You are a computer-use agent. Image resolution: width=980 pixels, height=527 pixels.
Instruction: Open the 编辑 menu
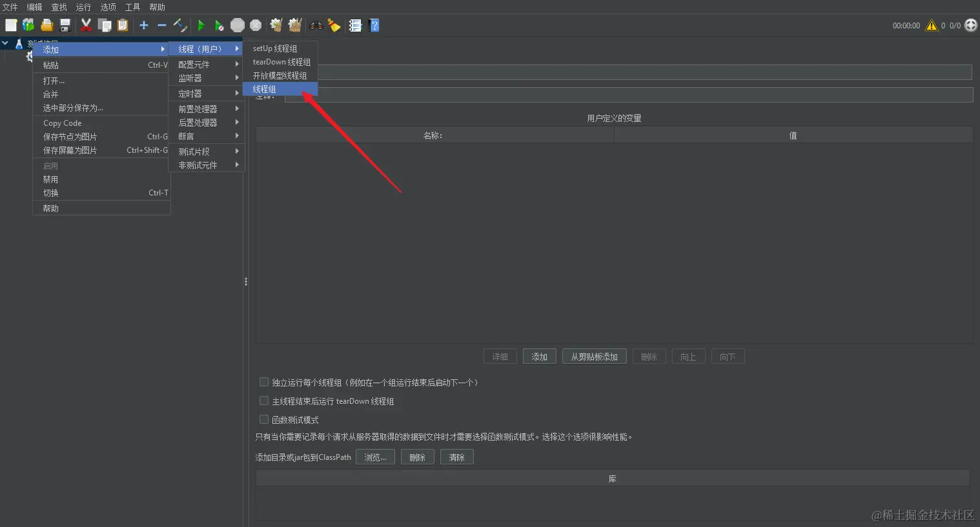34,7
